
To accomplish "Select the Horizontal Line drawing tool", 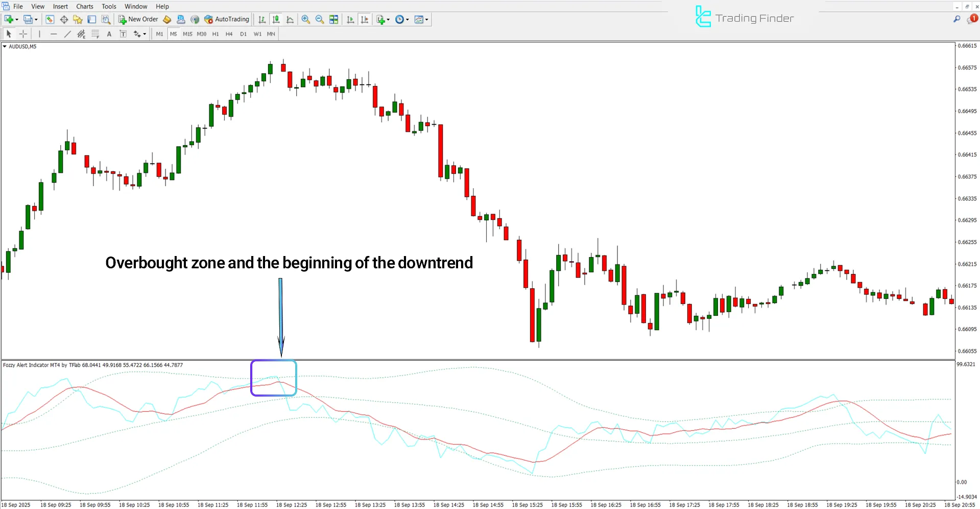I will [x=54, y=34].
